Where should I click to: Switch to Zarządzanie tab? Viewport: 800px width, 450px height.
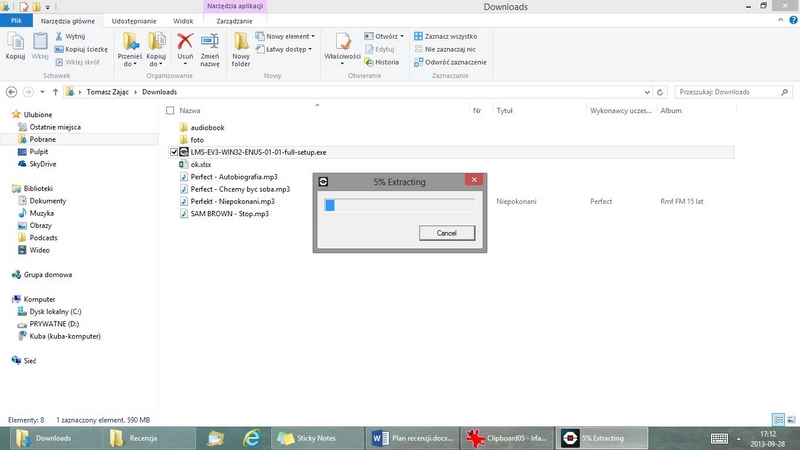(234, 21)
